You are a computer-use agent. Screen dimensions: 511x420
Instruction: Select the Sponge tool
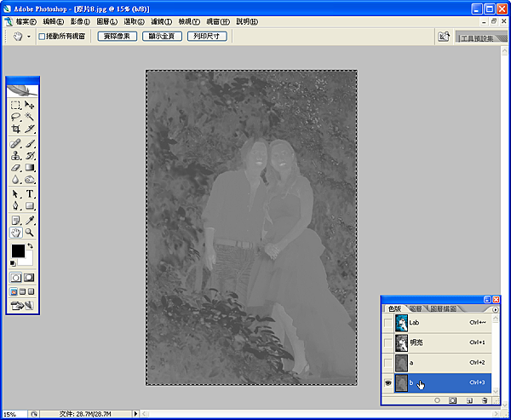pos(30,180)
